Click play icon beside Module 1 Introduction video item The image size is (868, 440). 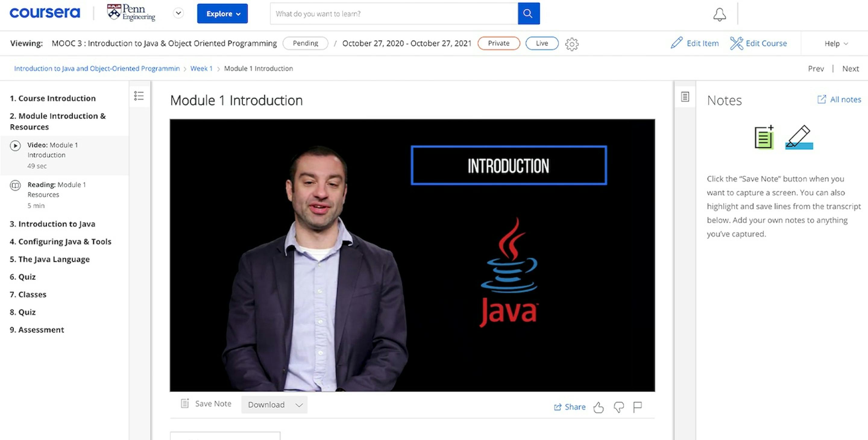[15, 146]
